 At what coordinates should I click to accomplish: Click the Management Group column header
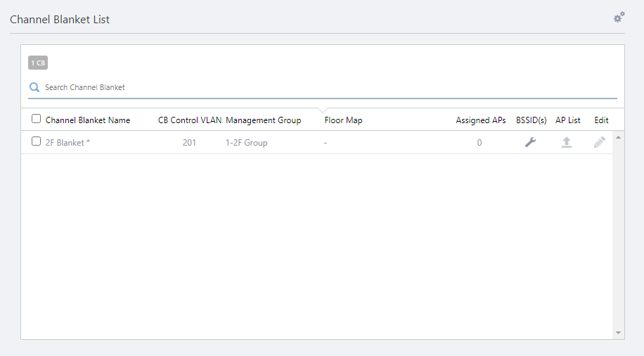point(264,120)
